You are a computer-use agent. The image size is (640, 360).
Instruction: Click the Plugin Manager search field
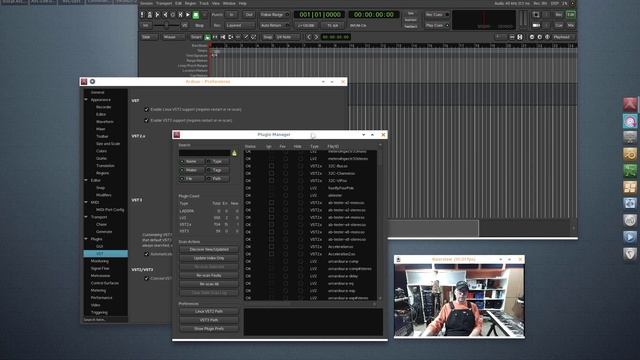pos(204,153)
